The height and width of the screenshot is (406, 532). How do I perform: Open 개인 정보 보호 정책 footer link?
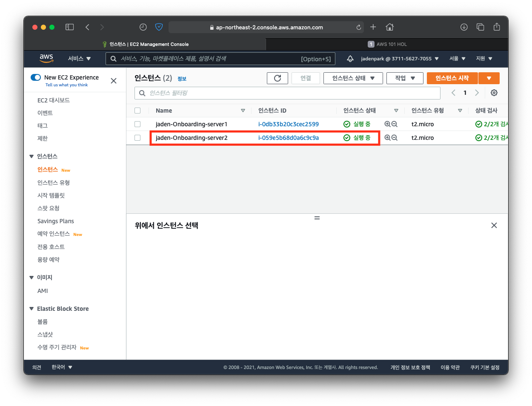(x=410, y=367)
